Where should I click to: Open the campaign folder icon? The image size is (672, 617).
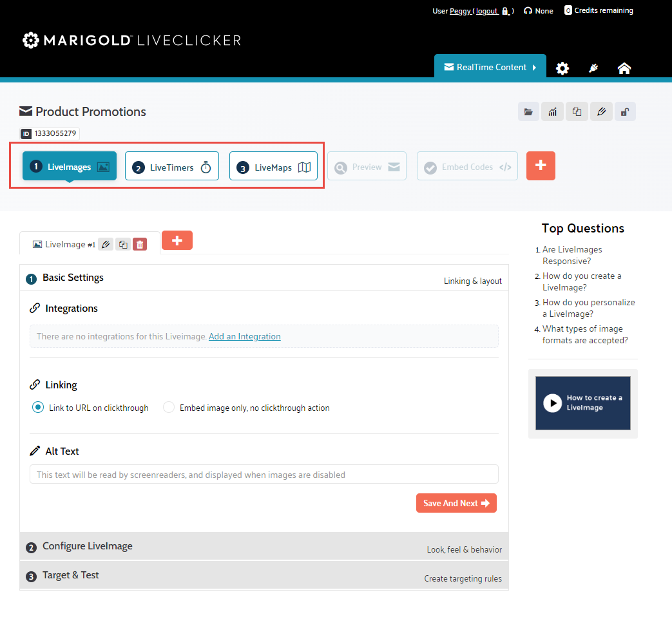point(528,111)
